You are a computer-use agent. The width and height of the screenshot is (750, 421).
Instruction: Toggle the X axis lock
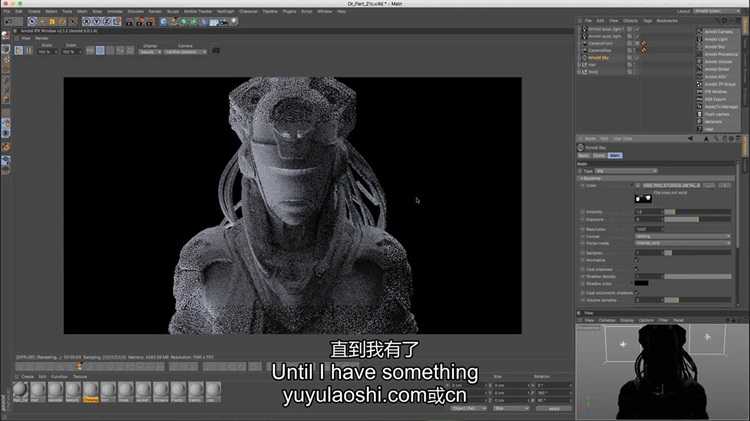[x=87, y=22]
